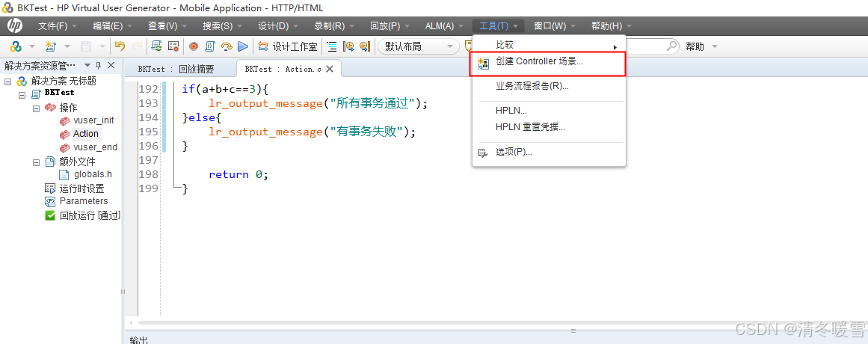Pin the solution explorer panel

click(x=99, y=65)
